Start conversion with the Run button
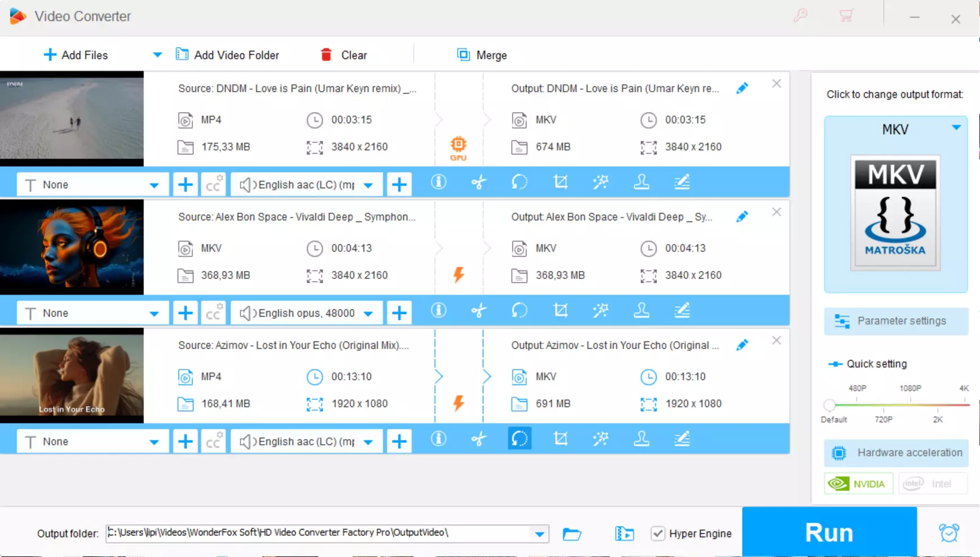Screen dimensions: 980x557 pyautogui.click(x=829, y=532)
